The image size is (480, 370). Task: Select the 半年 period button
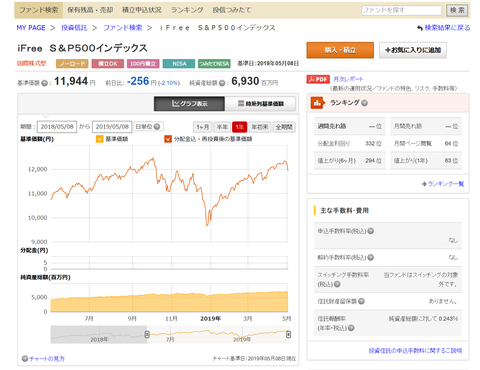click(x=222, y=127)
